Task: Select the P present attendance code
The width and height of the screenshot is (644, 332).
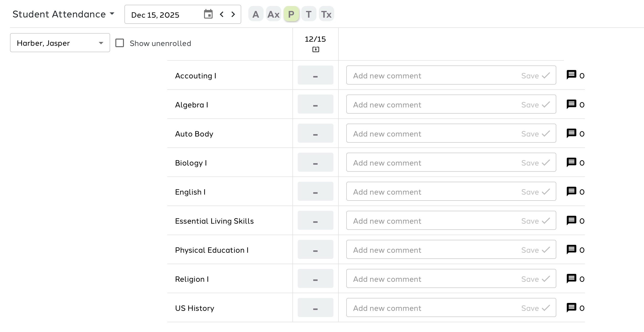Action: (x=291, y=14)
